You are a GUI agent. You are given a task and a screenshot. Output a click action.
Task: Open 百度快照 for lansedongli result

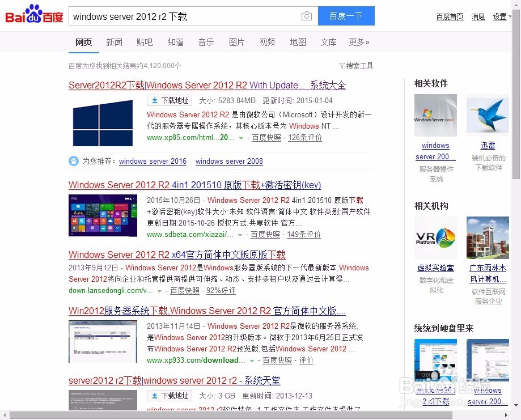[x=185, y=291]
